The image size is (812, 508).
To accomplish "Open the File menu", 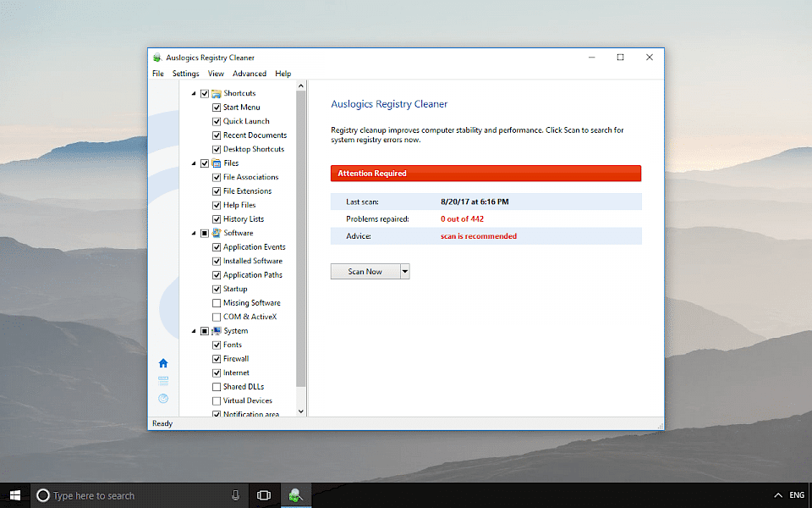I will point(158,74).
